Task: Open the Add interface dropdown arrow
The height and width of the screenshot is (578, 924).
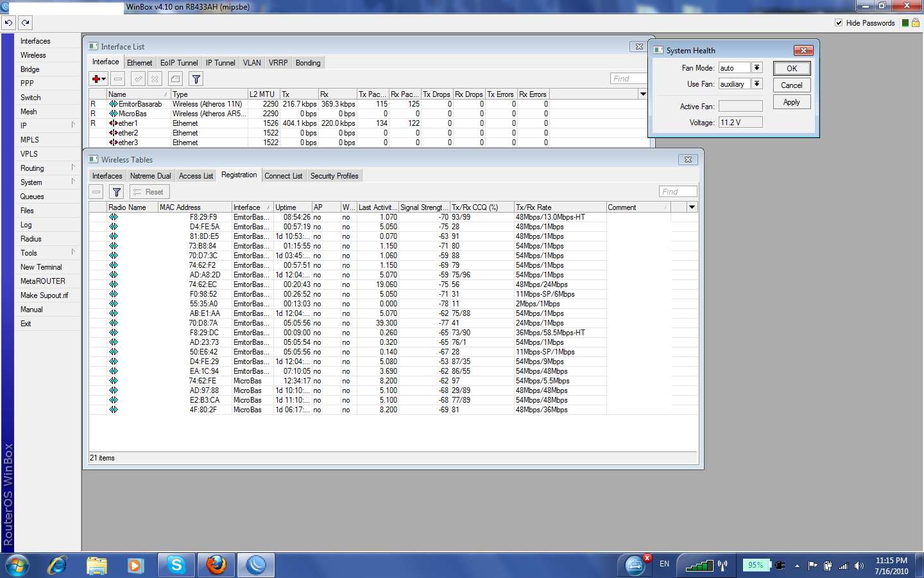Action: pyautogui.click(x=103, y=79)
